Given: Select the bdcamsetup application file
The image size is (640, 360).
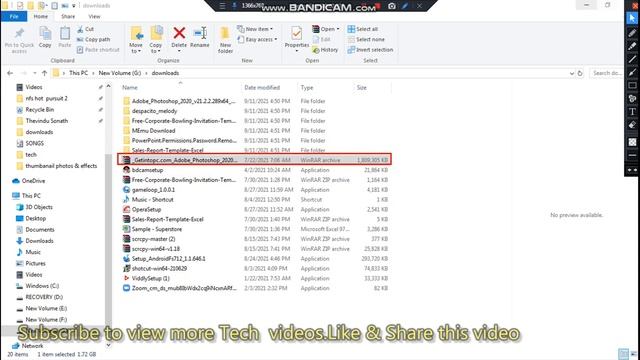Looking at the screenshot, I should click(147, 170).
